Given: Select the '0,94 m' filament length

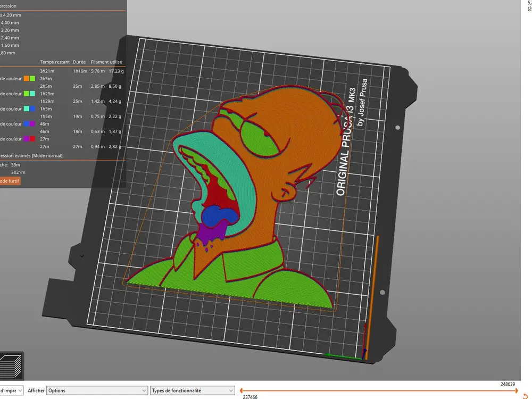Looking at the screenshot, I should (98, 146).
